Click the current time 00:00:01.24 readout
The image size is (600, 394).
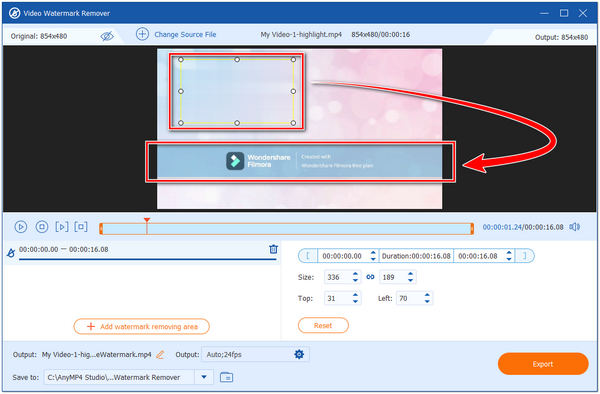coord(502,227)
